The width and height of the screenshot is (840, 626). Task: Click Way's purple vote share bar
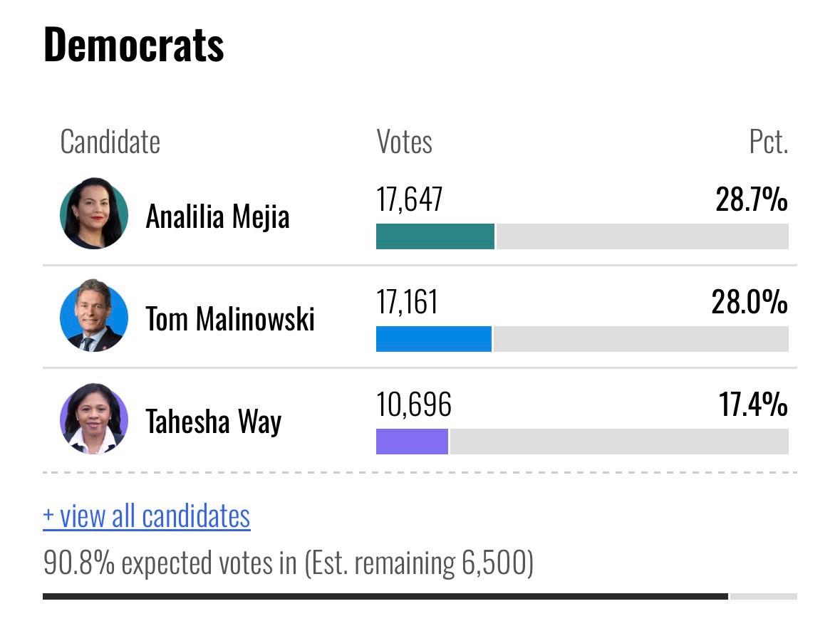point(412,442)
